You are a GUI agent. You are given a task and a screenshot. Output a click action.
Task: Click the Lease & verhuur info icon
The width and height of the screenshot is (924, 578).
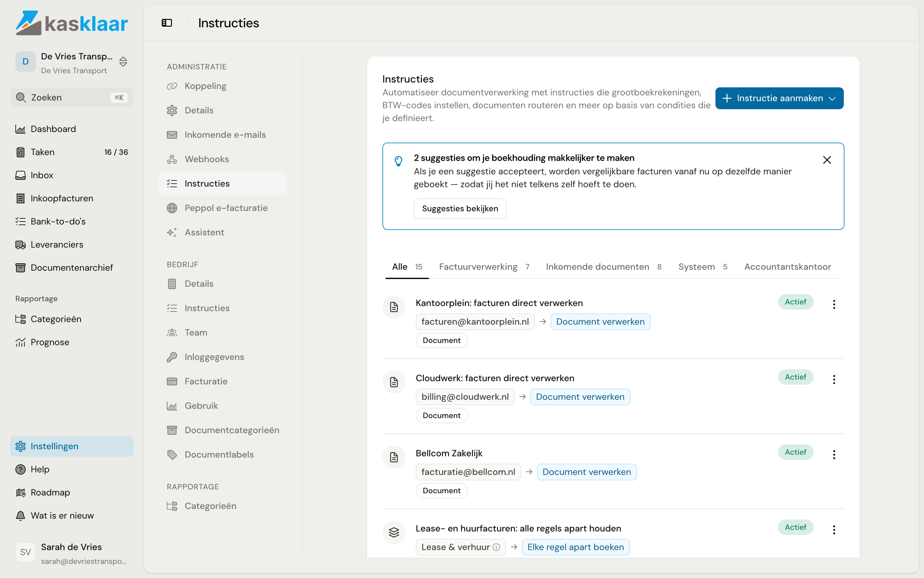[496, 547]
